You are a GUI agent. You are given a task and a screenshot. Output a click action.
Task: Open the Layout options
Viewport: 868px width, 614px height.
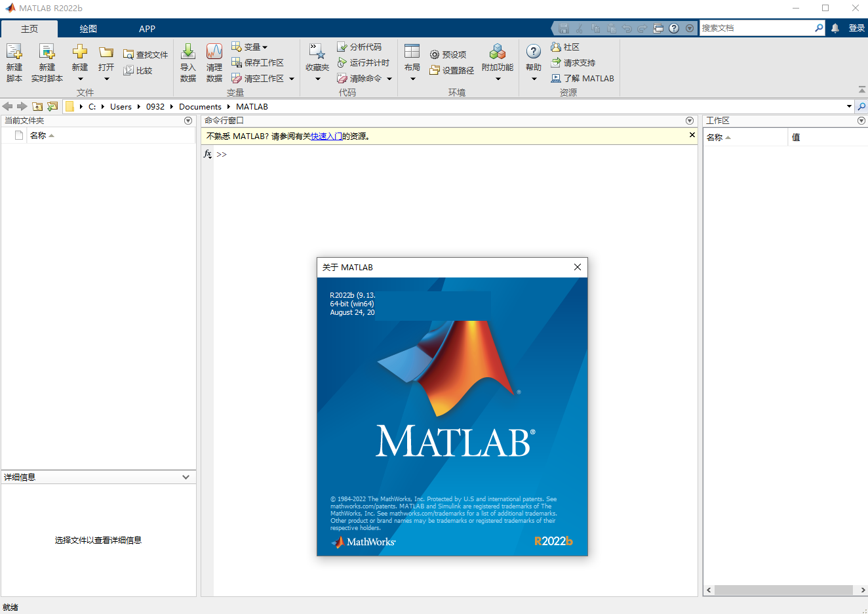coord(412,52)
